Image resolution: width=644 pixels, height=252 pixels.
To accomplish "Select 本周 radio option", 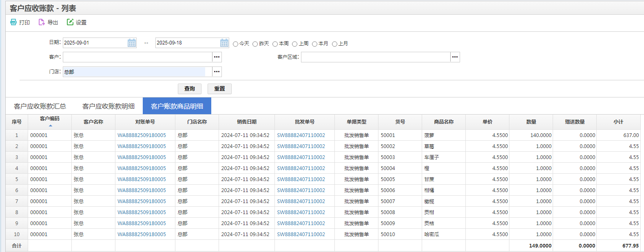I will 275,44.
